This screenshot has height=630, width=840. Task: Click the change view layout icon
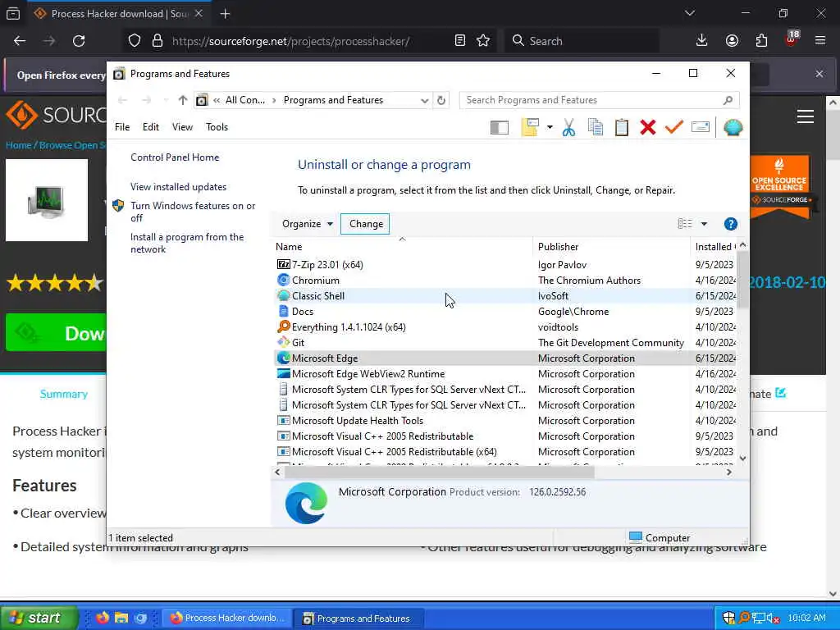[685, 224]
